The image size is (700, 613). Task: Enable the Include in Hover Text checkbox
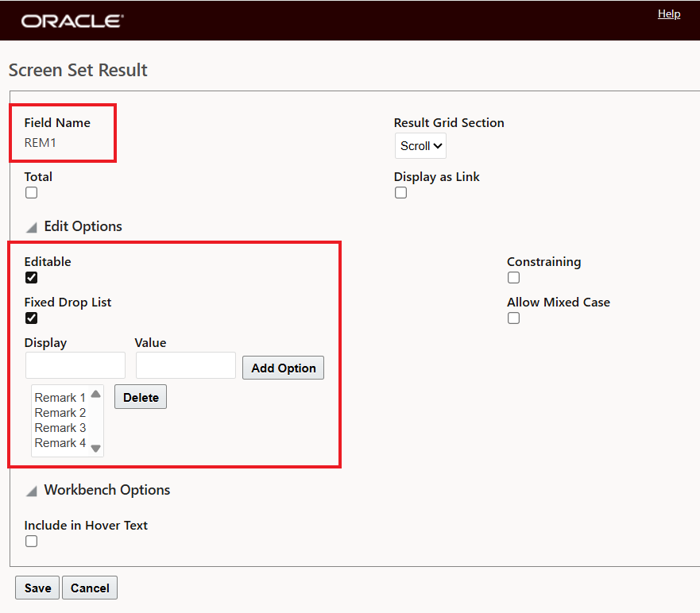click(x=31, y=542)
